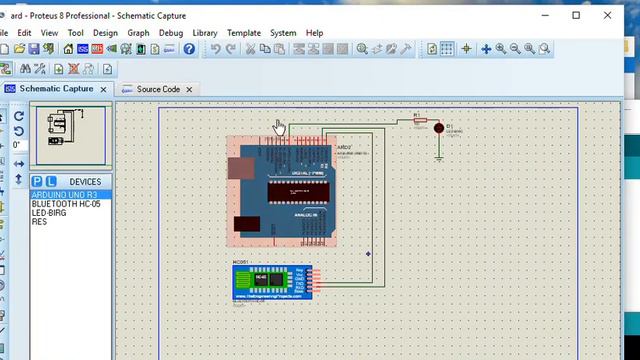This screenshot has height=360, width=640.
Task: Open the Help menu
Action: 314,33
